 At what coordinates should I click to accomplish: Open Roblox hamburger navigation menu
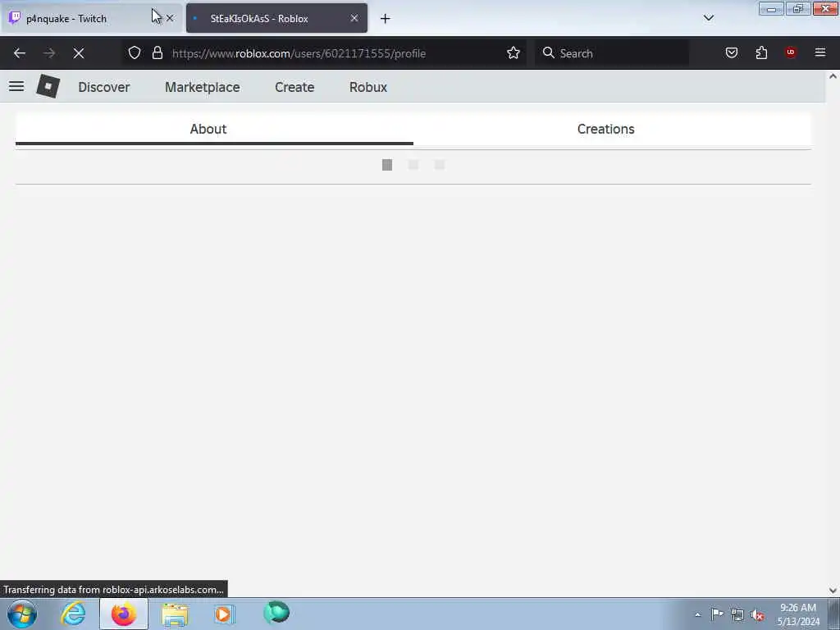coord(16,86)
